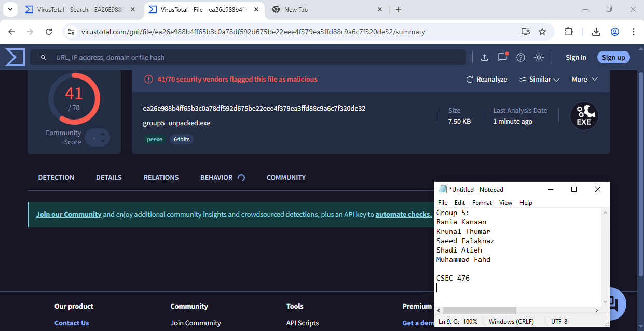Reload the page with refresh icon
The image size is (644, 331).
point(49,32)
